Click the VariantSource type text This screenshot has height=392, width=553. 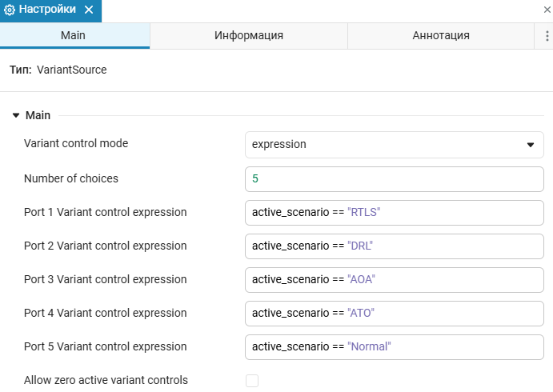pos(71,70)
